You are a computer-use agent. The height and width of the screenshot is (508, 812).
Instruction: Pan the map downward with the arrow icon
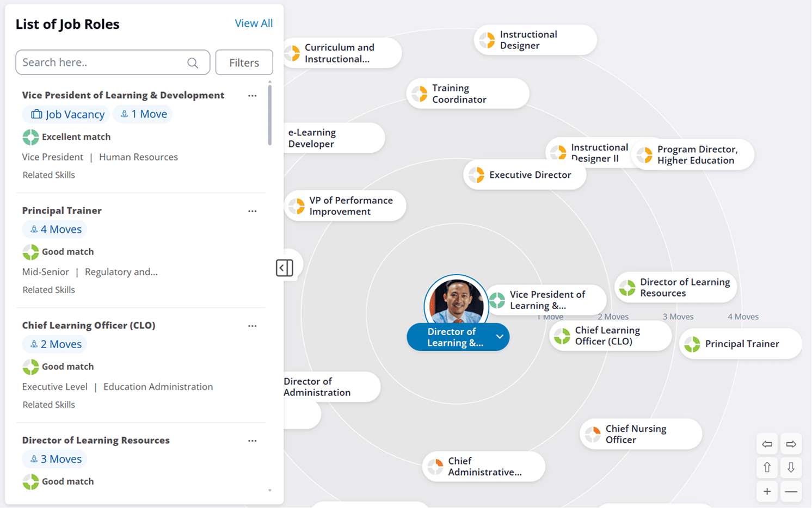791,467
